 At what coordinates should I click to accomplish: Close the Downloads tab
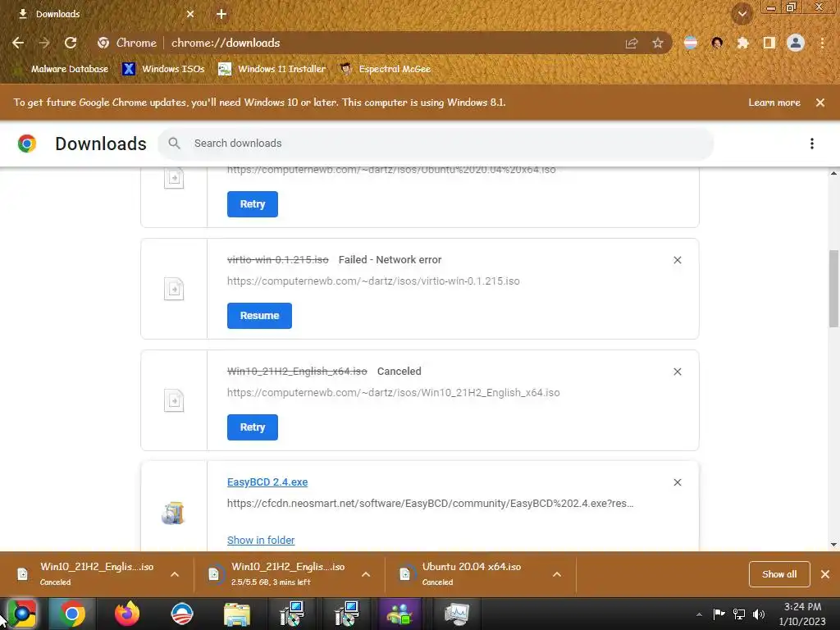[x=190, y=14]
